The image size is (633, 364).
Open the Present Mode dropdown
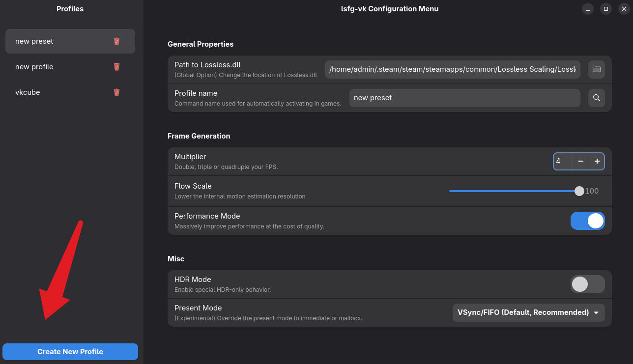pos(529,312)
